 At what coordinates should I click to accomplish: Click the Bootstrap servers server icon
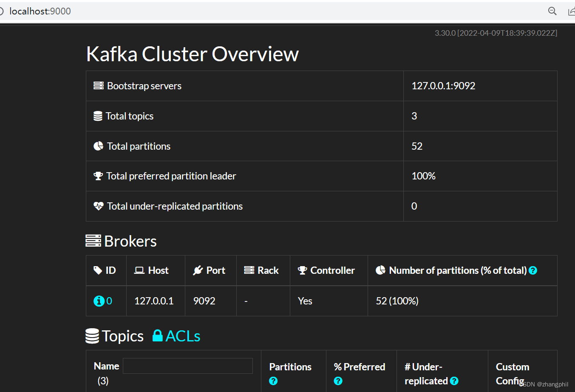(x=99, y=86)
